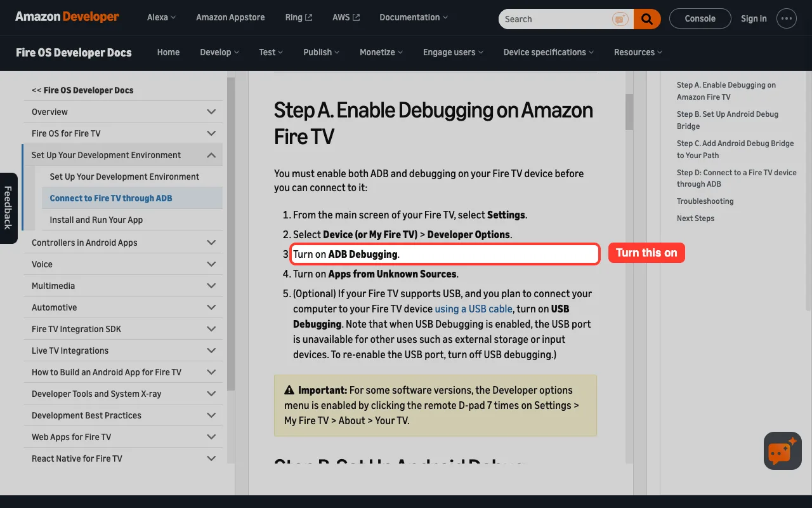
Task: Click the Important note warning icon
Action: [x=289, y=390]
